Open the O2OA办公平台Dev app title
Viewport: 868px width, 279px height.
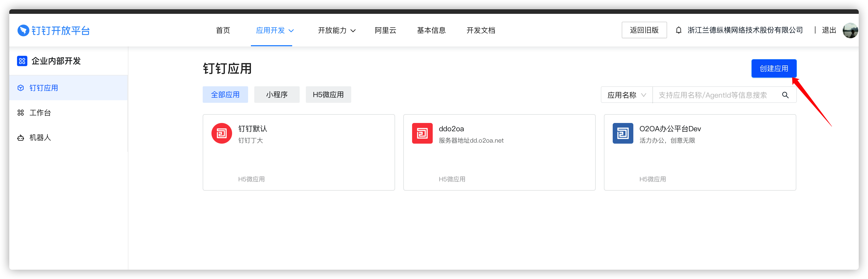(670, 129)
